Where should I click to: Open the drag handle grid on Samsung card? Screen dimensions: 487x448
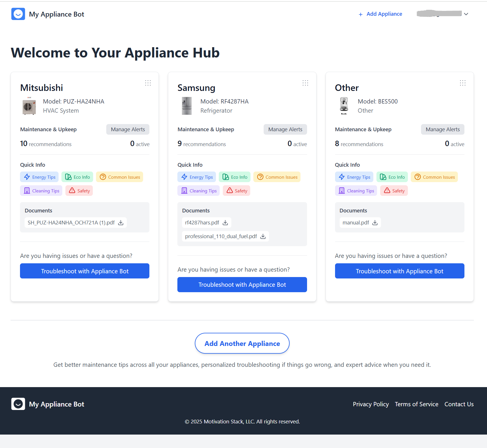pyautogui.click(x=305, y=83)
